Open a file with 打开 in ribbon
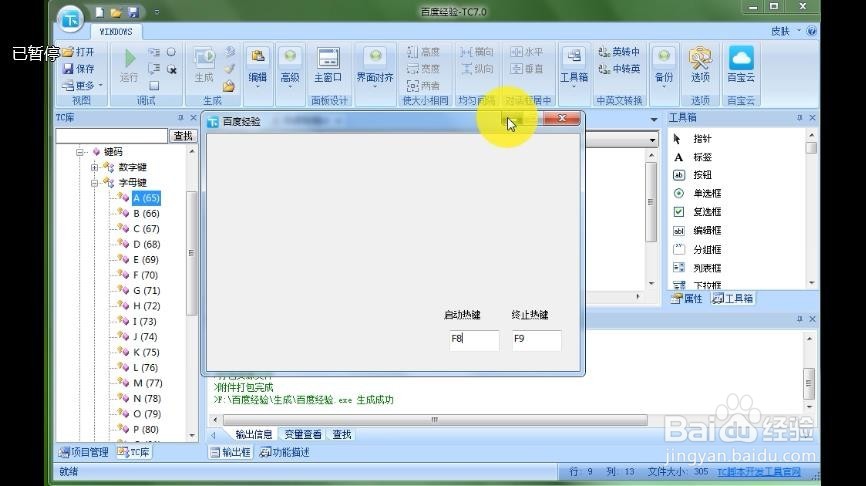The height and width of the screenshot is (486, 866). click(x=79, y=52)
